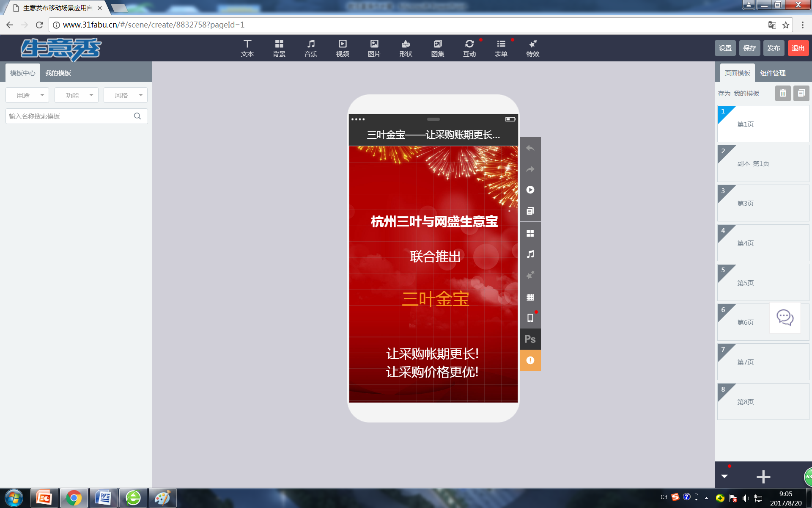Preview the scene with play icon

pos(530,190)
